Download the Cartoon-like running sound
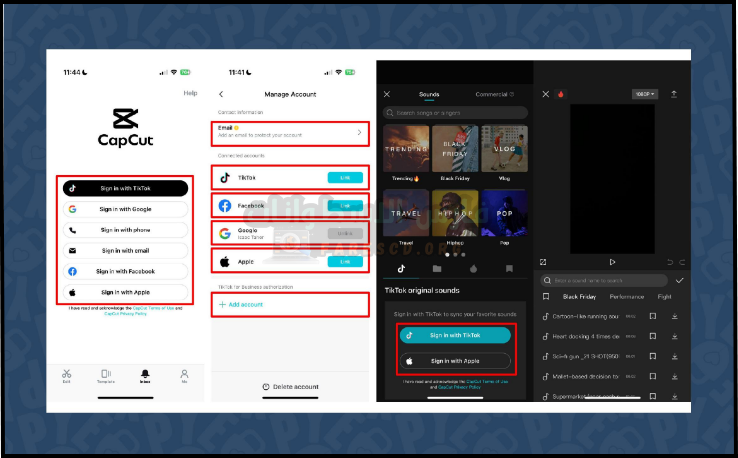 point(675,316)
